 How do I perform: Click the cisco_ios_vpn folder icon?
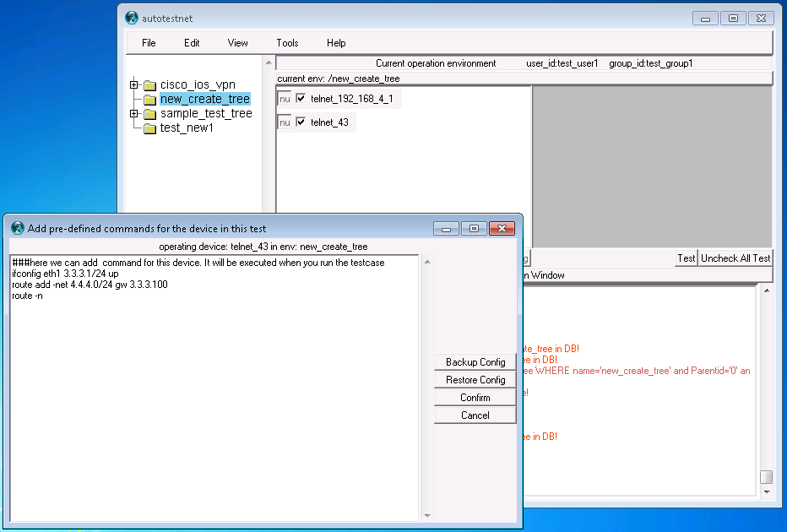tap(150, 85)
